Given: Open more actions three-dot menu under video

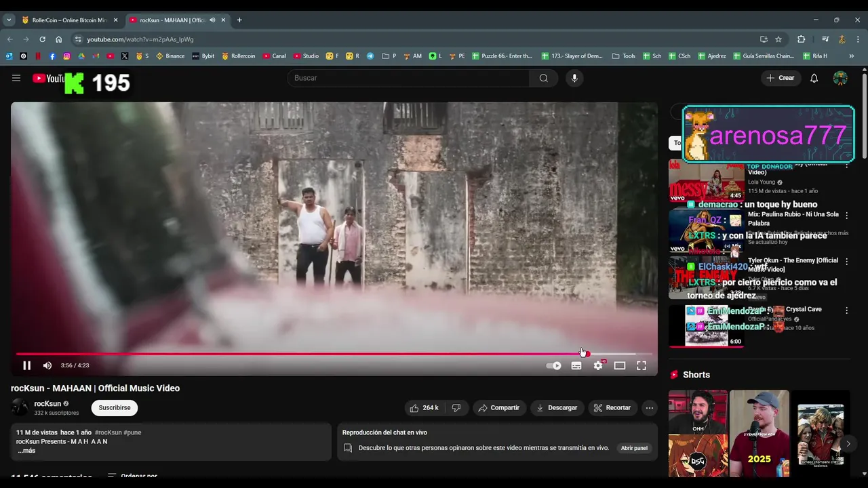Looking at the screenshot, I should click(650, 408).
